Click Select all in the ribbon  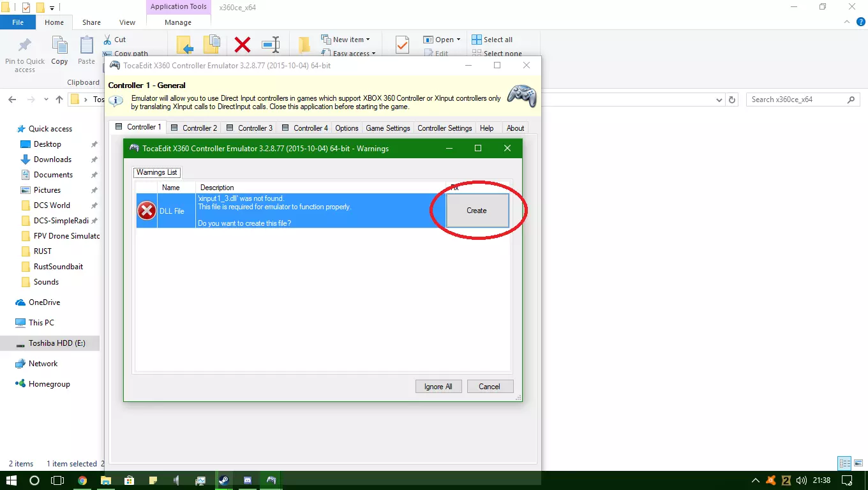click(x=492, y=40)
